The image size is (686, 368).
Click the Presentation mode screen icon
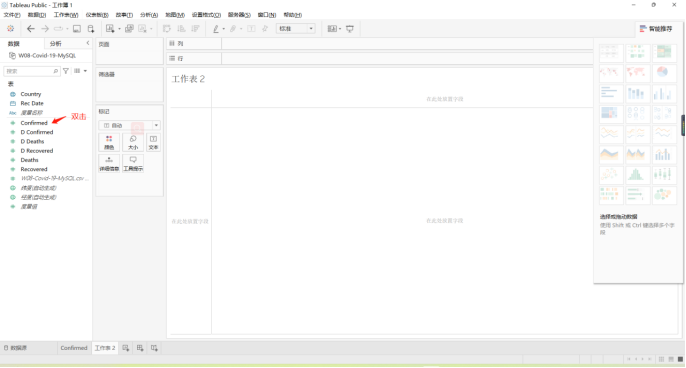350,29
